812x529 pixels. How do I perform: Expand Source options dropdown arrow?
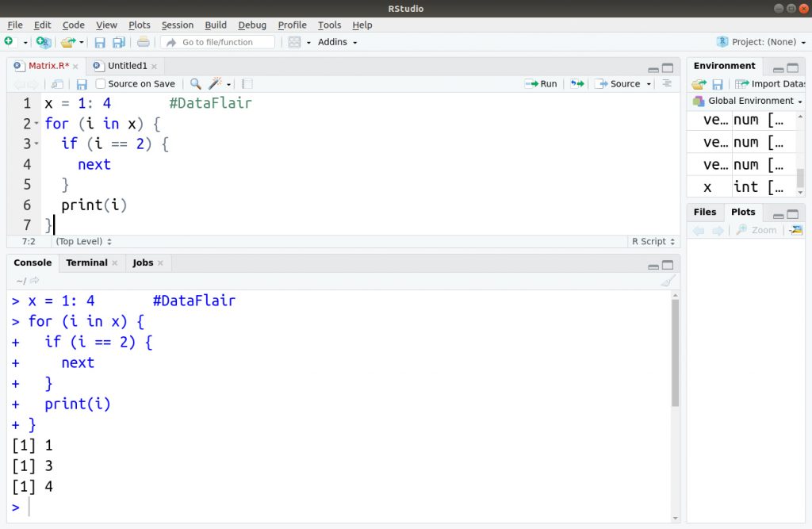click(649, 84)
